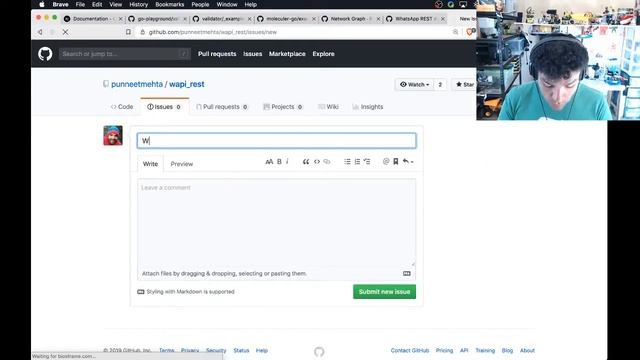
Task: Open the File menu
Action: click(x=80, y=4)
